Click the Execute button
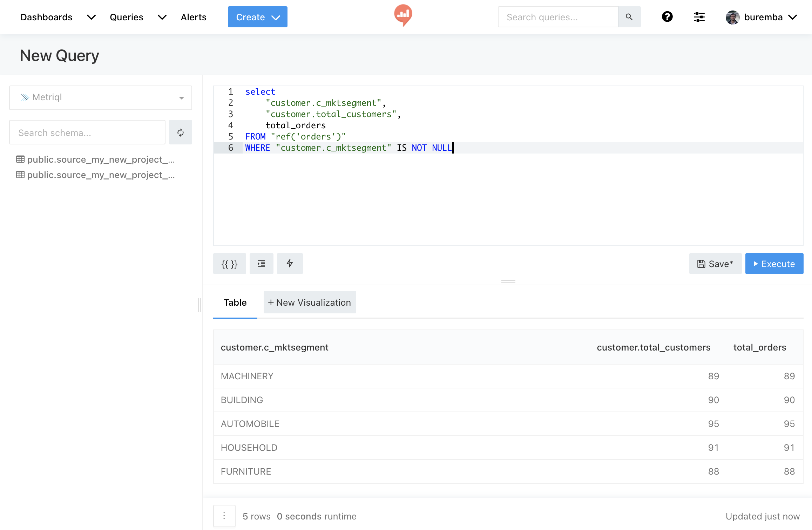 coord(774,264)
